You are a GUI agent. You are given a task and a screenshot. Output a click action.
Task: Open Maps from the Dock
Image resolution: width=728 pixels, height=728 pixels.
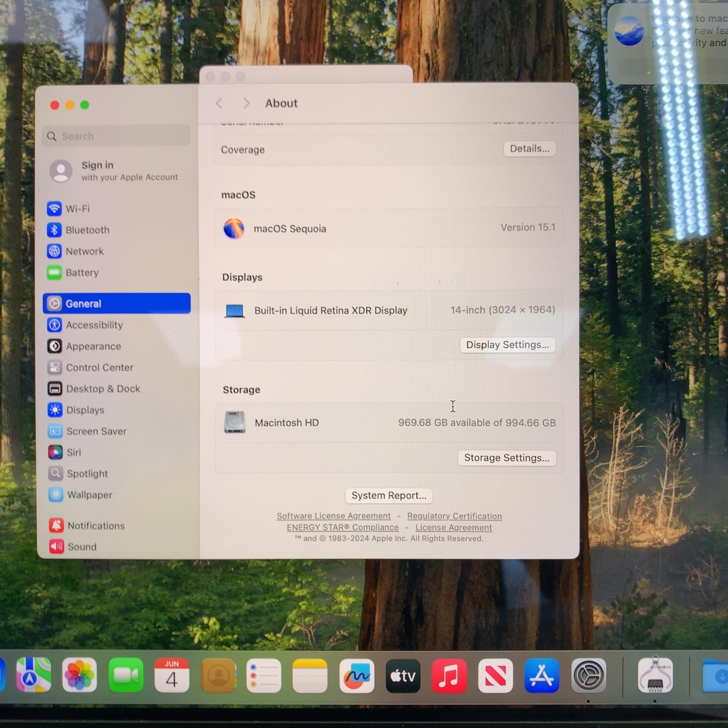click(x=34, y=675)
